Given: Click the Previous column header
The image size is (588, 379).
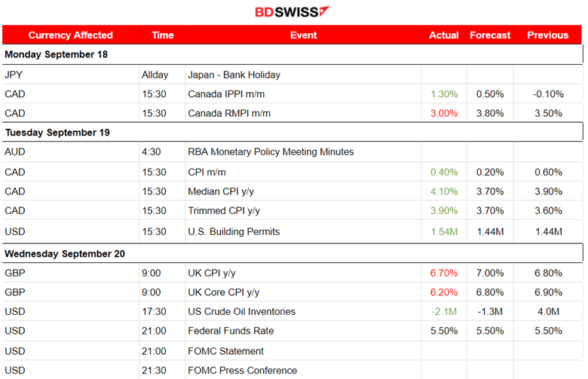Looking at the screenshot, I should 547,35.
